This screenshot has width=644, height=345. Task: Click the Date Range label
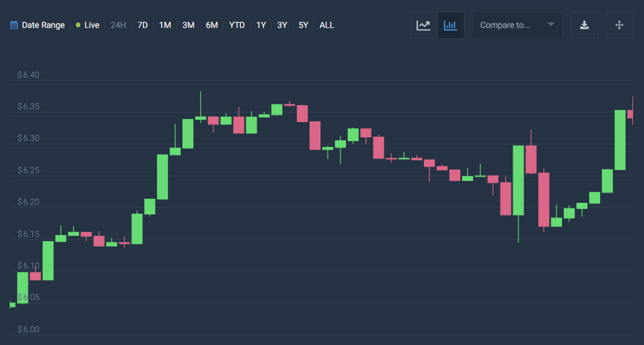click(x=43, y=25)
